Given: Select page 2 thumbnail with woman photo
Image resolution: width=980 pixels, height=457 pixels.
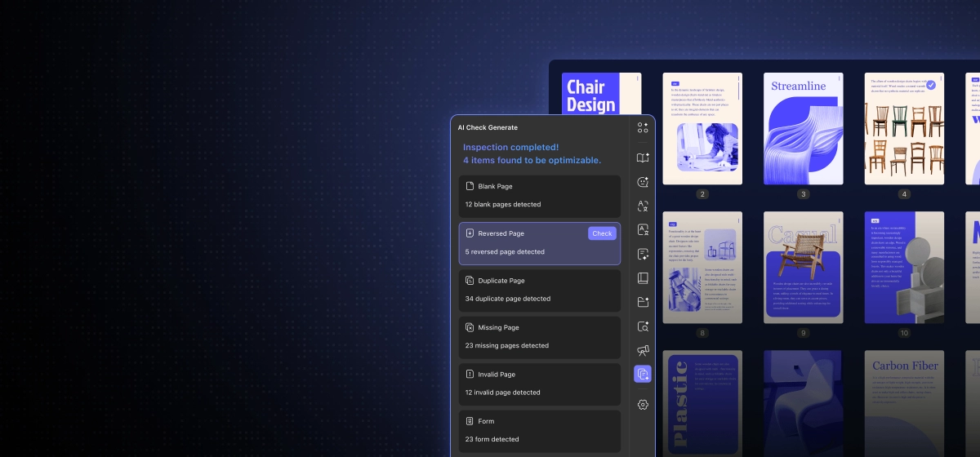Looking at the screenshot, I should [702, 129].
